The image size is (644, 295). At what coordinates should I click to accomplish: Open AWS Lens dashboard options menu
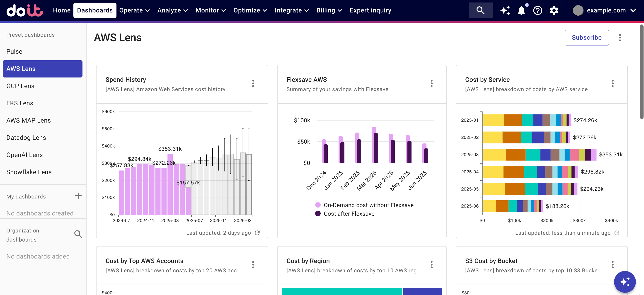[x=620, y=38]
